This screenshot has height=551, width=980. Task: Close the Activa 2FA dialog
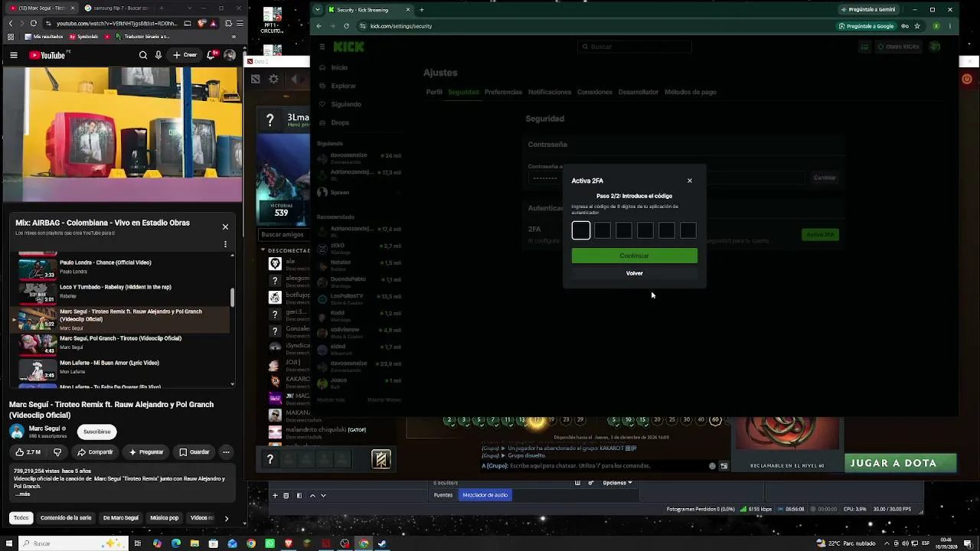689,181
